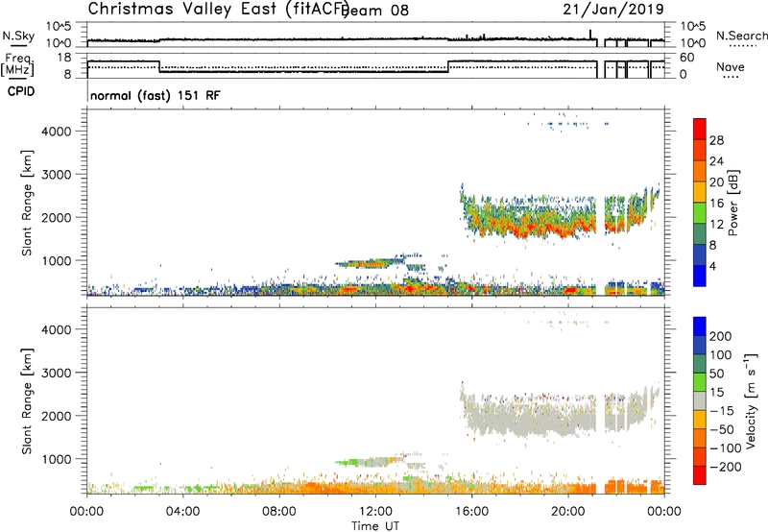Click the blue segment of the Power color bar
Screen dimensions: 768x532
click(700, 276)
